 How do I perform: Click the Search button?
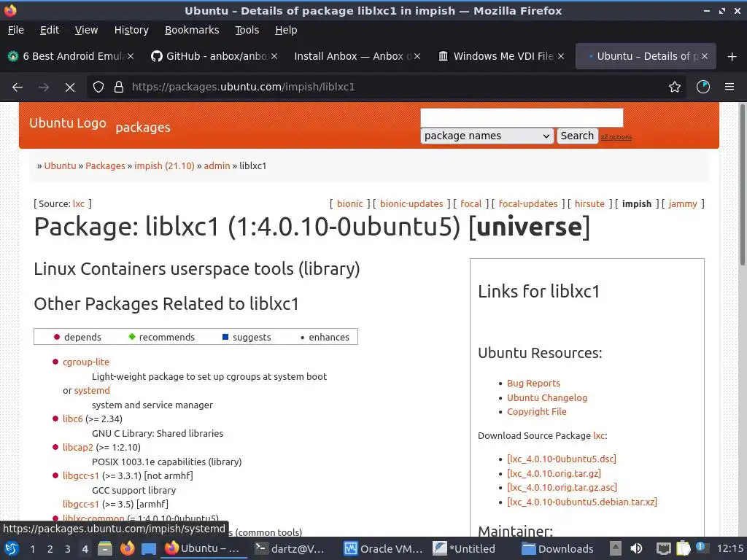[x=577, y=136]
